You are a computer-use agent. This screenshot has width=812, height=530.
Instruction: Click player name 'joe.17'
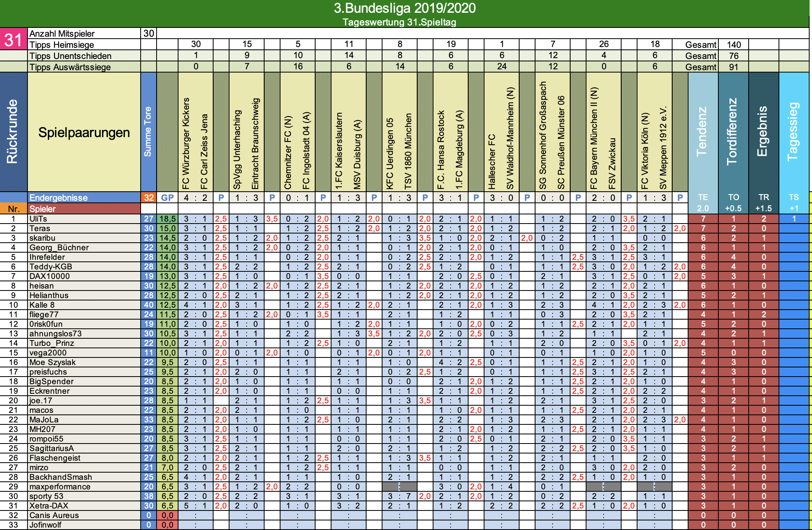click(x=41, y=400)
